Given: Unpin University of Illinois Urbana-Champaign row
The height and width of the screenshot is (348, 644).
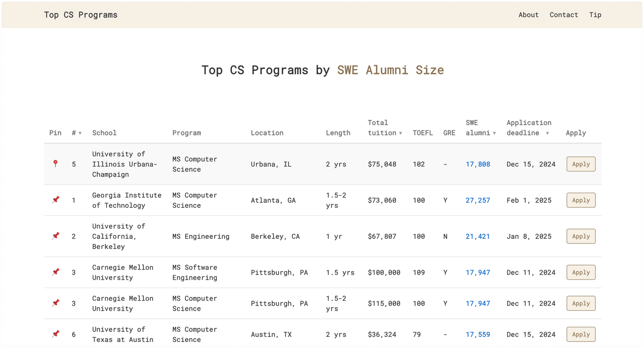Looking at the screenshot, I should click(x=55, y=164).
